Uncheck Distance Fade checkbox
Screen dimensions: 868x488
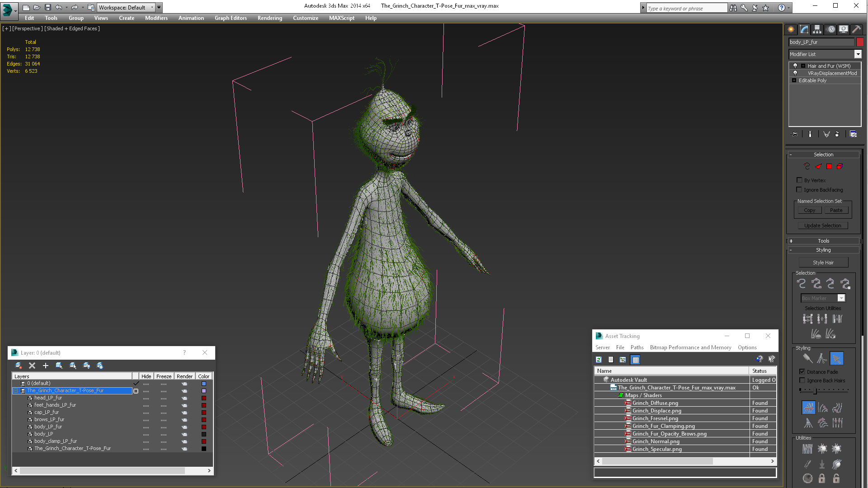click(x=802, y=371)
